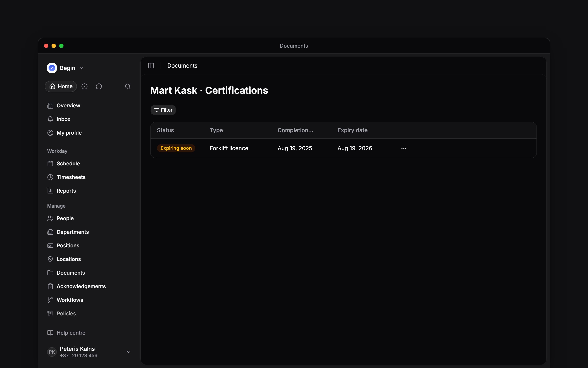Click the Schedule calendar icon

click(x=50, y=164)
